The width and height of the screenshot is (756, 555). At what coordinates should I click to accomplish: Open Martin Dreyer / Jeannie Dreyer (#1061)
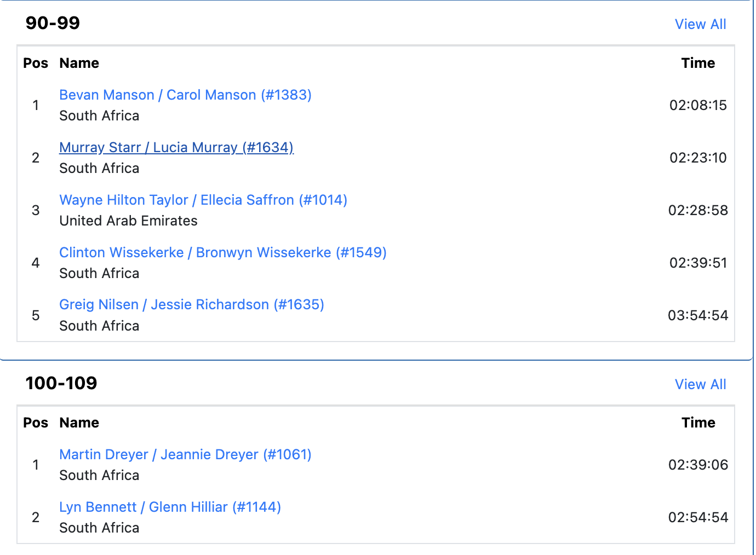pyautogui.click(x=185, y=454)
